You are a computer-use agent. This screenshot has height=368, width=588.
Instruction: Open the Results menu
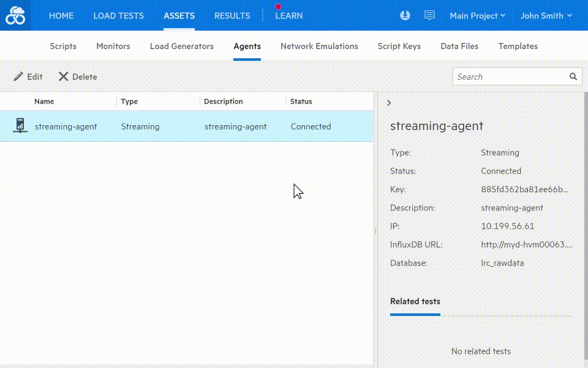[232, 16]
